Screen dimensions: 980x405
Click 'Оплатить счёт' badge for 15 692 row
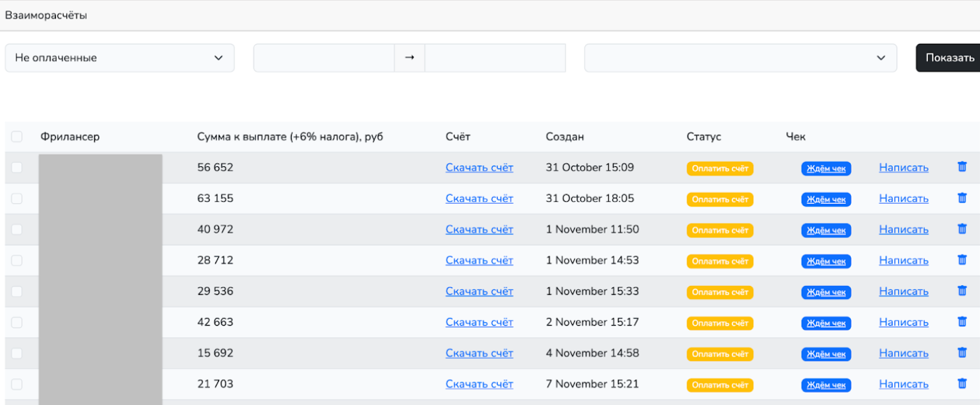click(720, 354)
